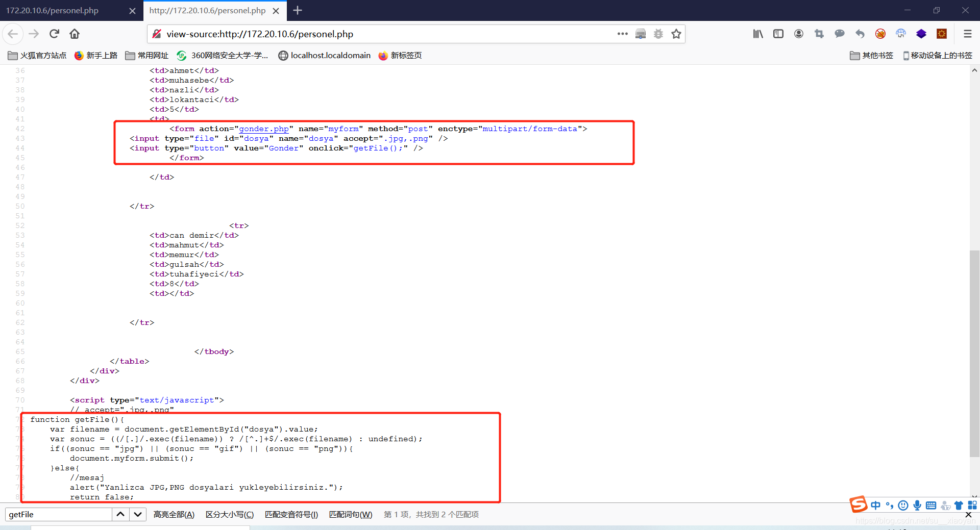Open the Sogou toolbox grid icon
Screen dimensions: 980x530
[972, 505]
